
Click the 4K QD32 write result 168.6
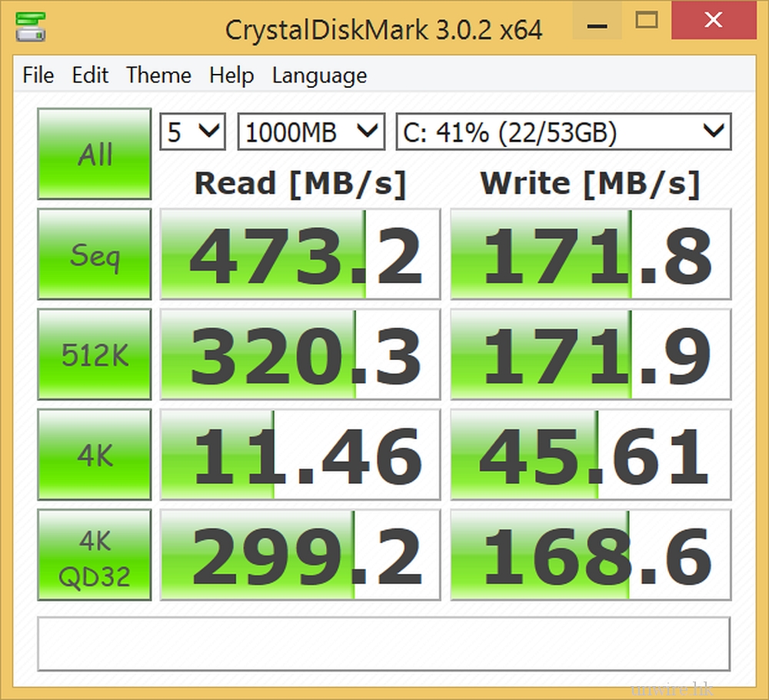(591, 555)
